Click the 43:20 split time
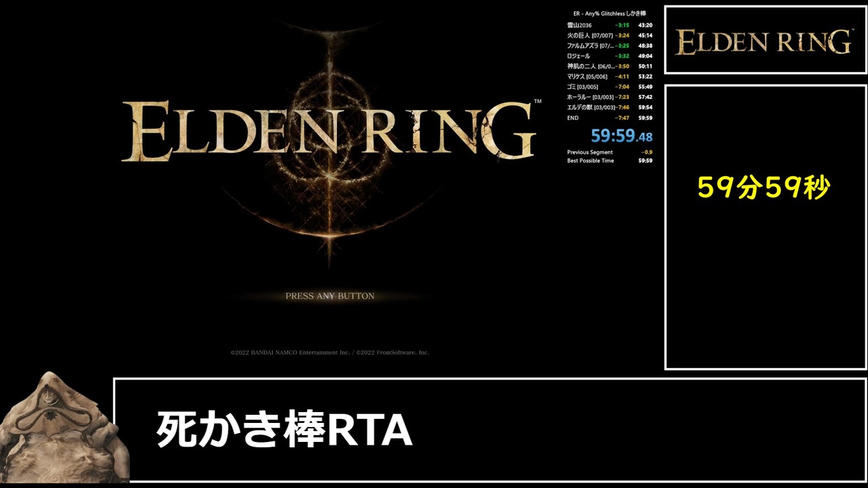Image resolution: width=868 pixels, height=488 pixels. (x=646, y=25)
